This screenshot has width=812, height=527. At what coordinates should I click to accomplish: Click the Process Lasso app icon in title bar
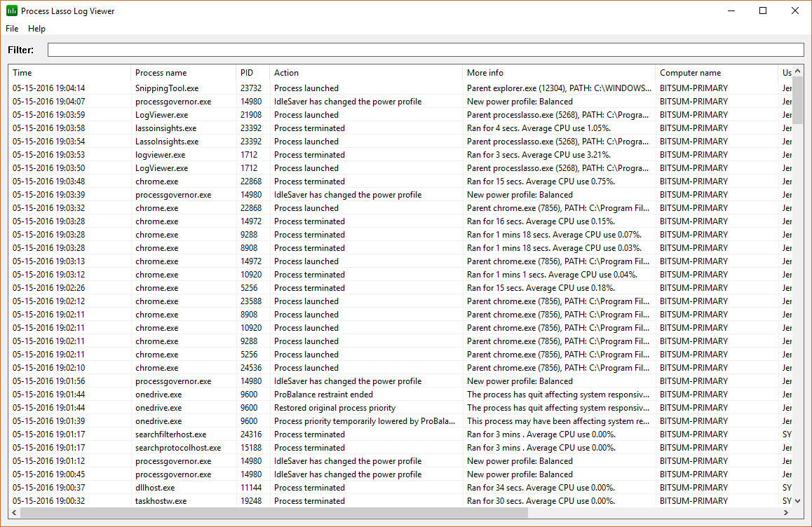point(11,11)
